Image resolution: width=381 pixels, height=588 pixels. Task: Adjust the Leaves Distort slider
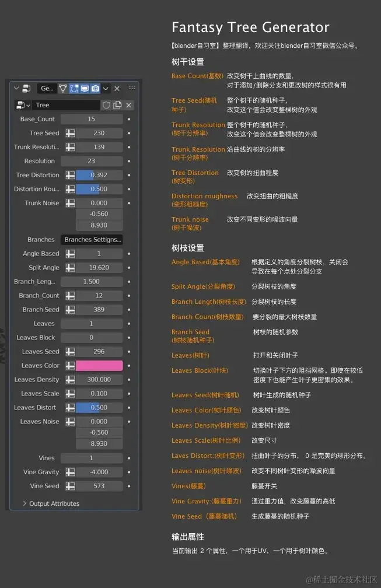99,408
